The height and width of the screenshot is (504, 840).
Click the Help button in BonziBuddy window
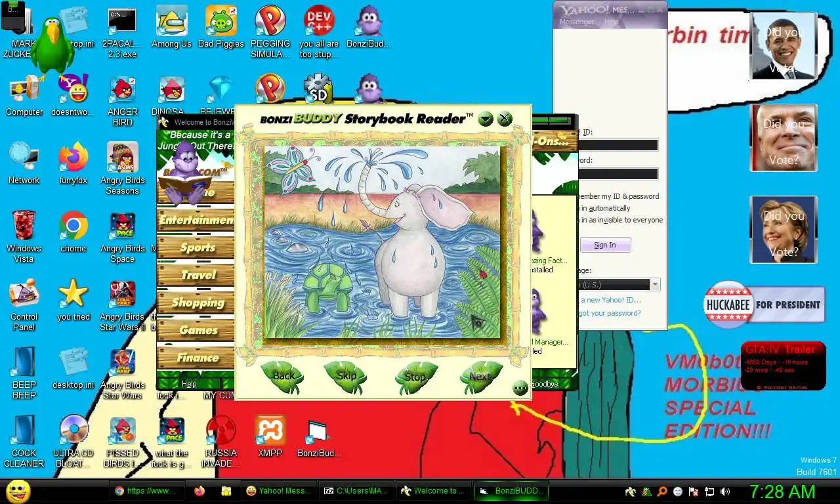189,384
